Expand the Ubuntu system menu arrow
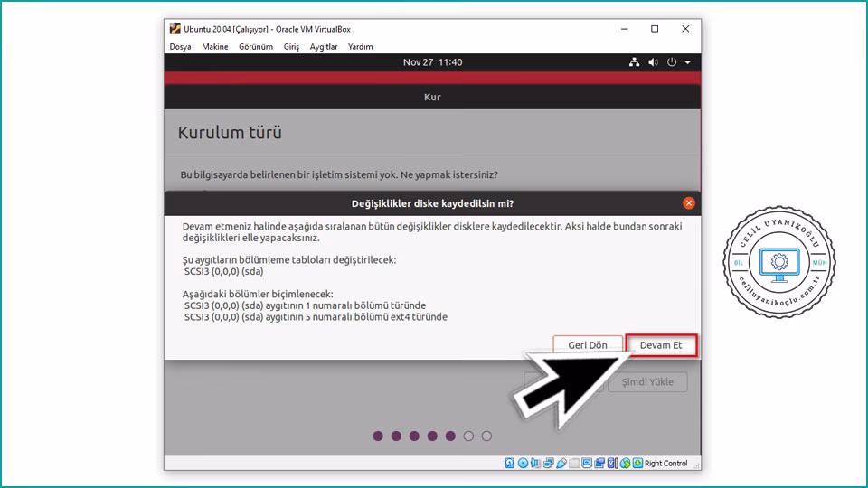Screen dimensions: 868x488 click(x=687, y=62)
